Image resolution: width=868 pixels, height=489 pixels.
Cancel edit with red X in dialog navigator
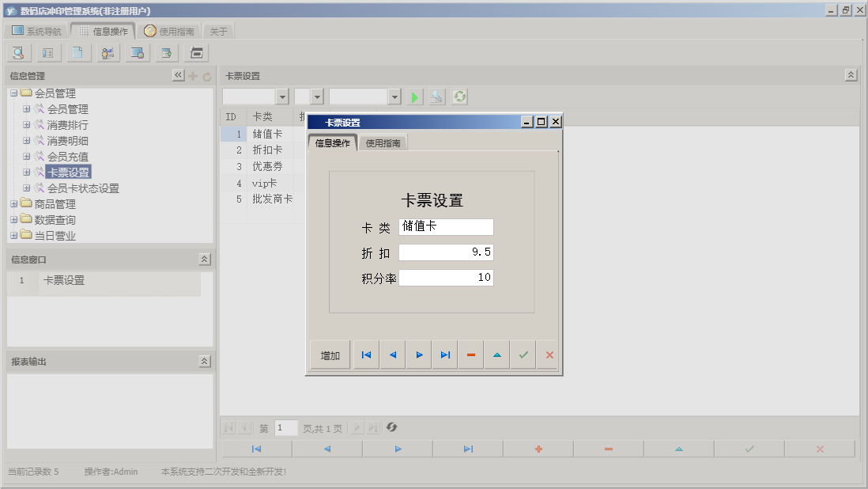pyautogui.click(x=549, y=355)
